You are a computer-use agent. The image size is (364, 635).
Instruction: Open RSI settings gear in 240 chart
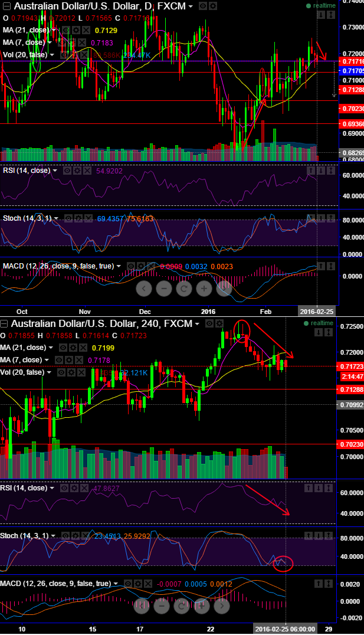[x=74, y=488]
